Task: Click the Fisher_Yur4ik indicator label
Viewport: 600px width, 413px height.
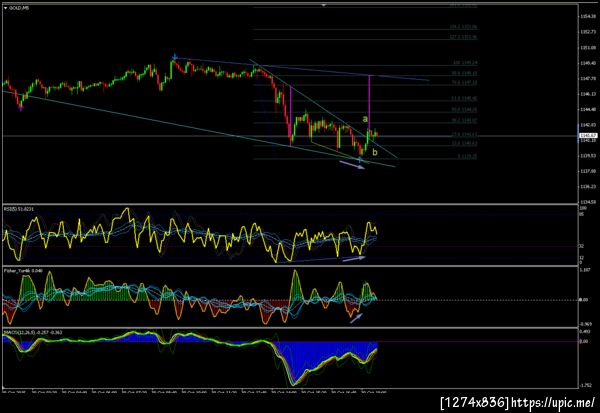Action: [23, 271]
